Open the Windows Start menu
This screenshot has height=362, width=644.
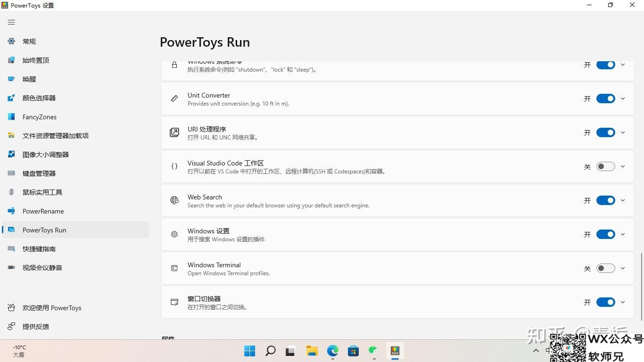click(x=250, y=351)
